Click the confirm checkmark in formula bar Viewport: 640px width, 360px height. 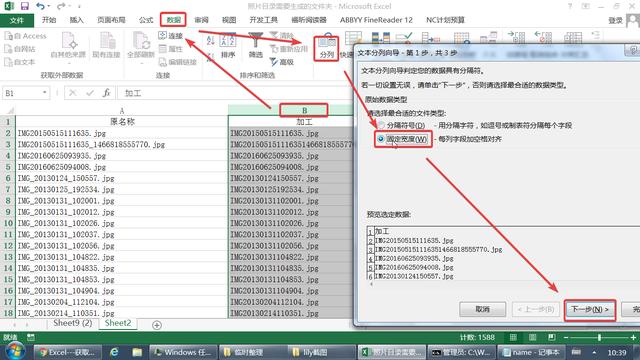[x=90, y=93]
